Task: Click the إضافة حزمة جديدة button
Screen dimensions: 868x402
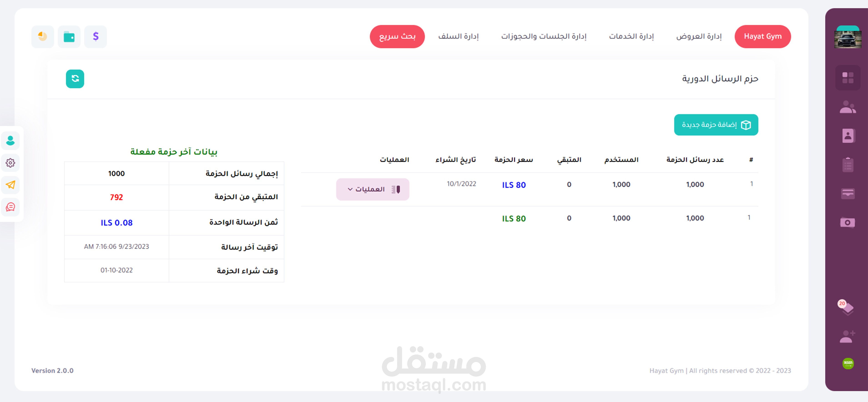Action: [716, 125]
